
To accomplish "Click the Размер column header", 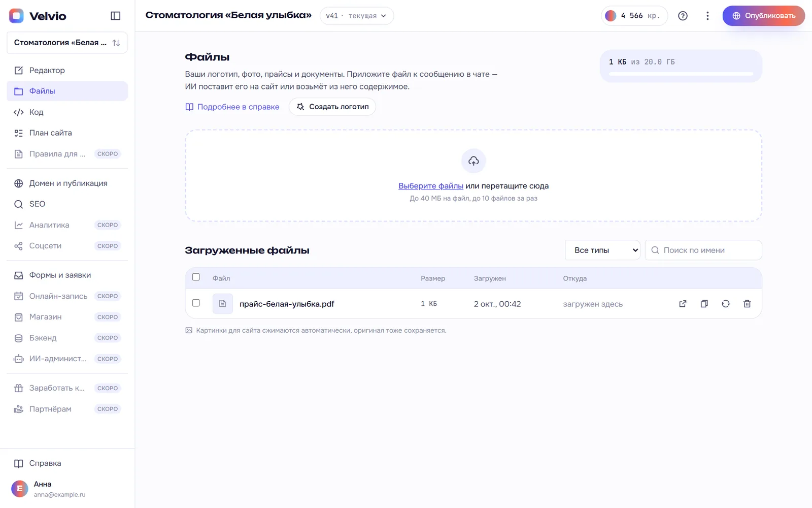I will (433, 278).
